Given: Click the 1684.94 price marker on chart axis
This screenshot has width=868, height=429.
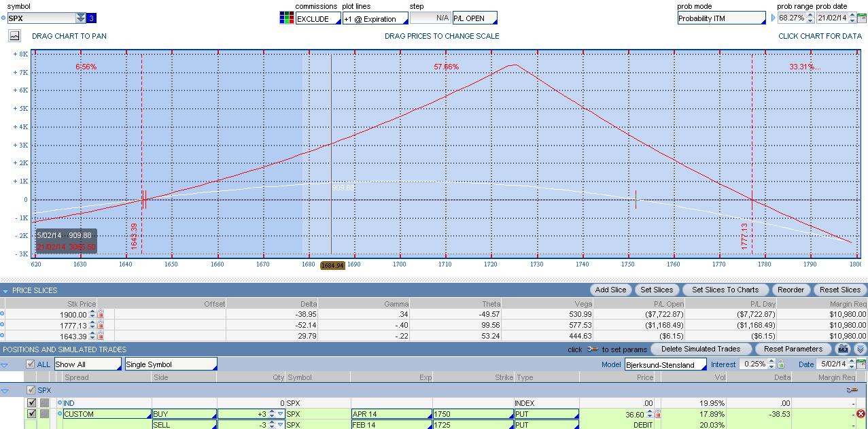Looking at the screenshot, I should tap(333, 265).
